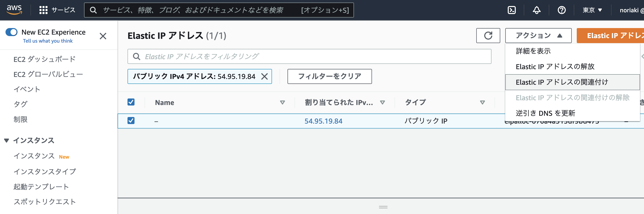
Task: Open the Tell us what you think link
Action: point(48,41)
